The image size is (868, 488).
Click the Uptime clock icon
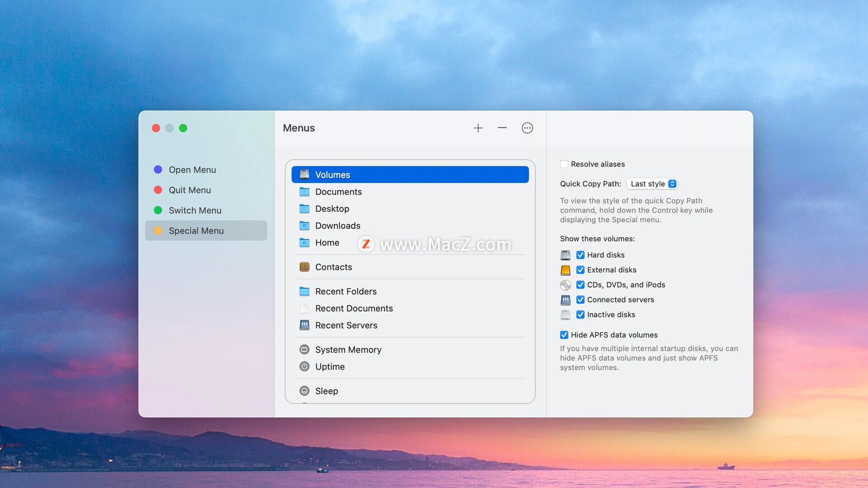click(305, 366)
